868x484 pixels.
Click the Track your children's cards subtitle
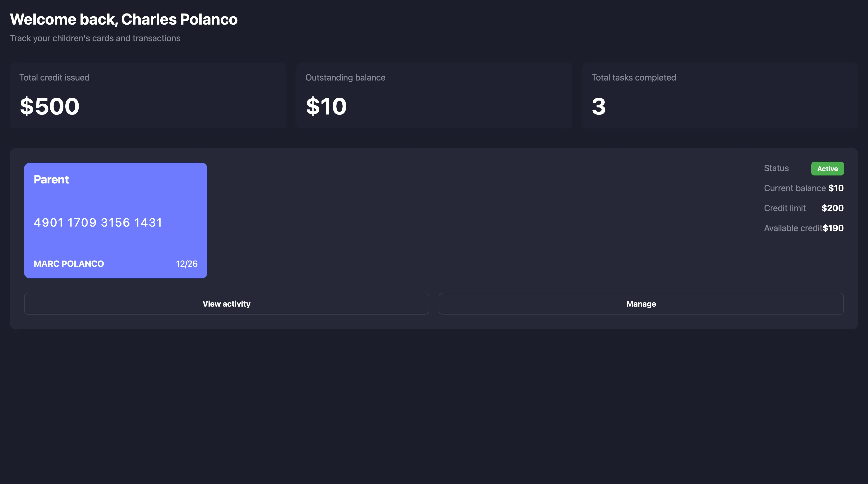tap(95, 38)
